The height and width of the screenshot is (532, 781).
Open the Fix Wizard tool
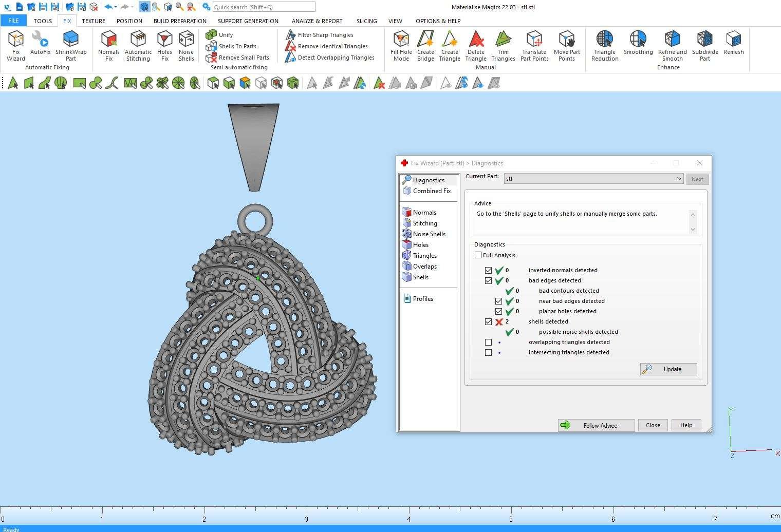(x=15, y=45)
